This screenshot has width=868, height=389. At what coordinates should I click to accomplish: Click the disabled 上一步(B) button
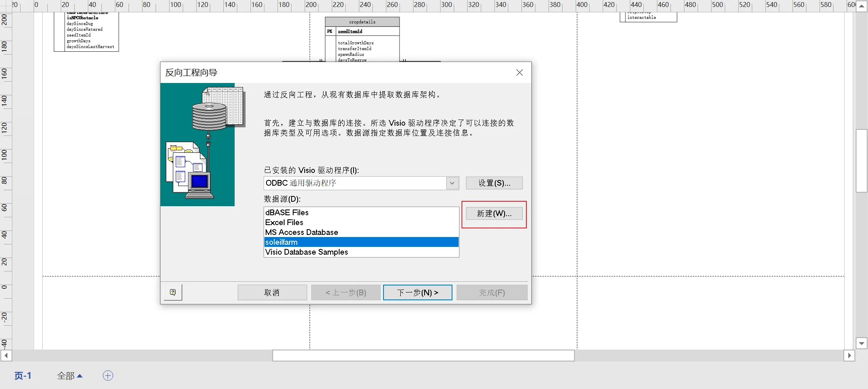click(x=346, y=292)
